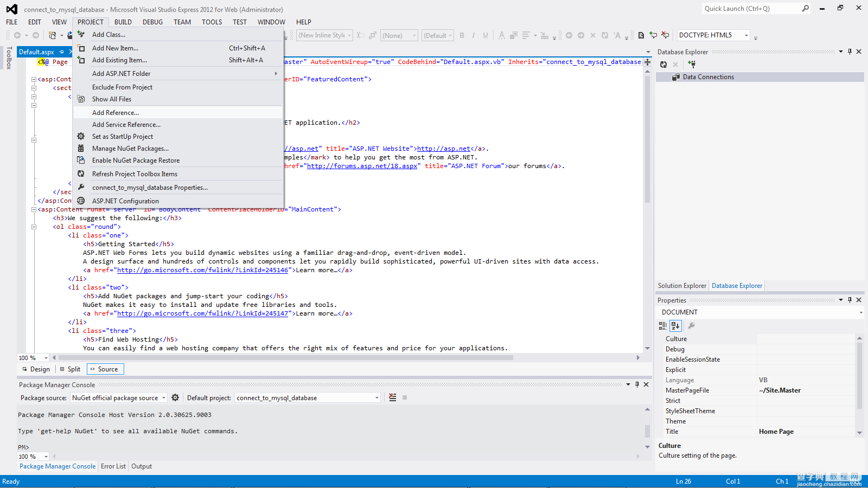Image resolution: width=868 pixels, height=488 pixels.
Task: Open the TOOLS menu
Action: 212,22
